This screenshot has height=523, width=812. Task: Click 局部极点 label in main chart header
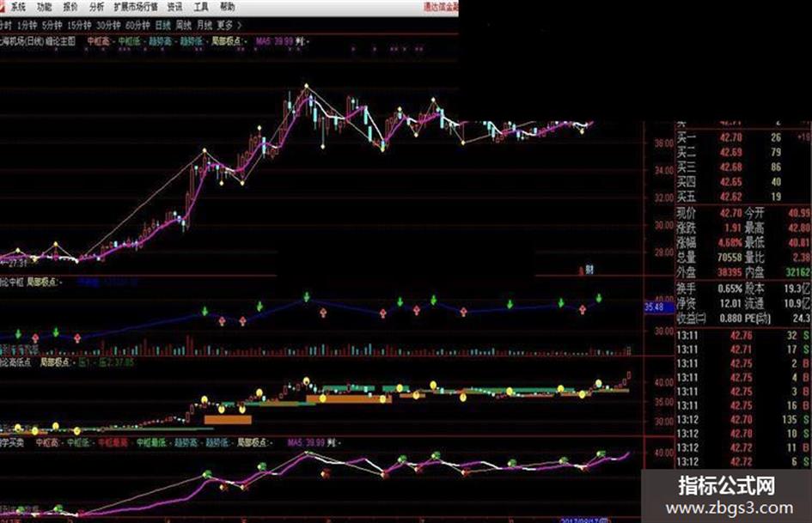point(226,41)
